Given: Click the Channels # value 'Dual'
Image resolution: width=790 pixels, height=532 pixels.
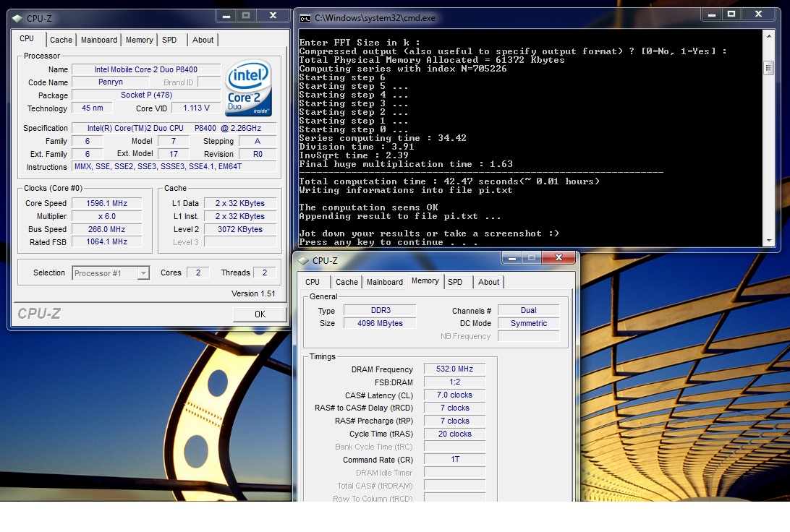Looking at the screenshot, I should coord(529,310).
